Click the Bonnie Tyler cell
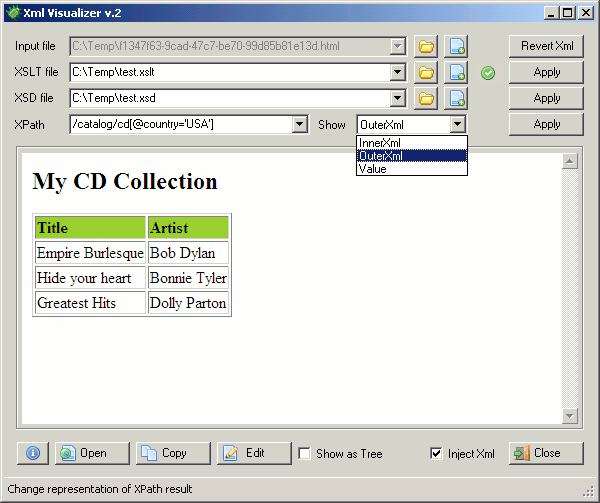The image size is (600, 503). click(188, 278)
